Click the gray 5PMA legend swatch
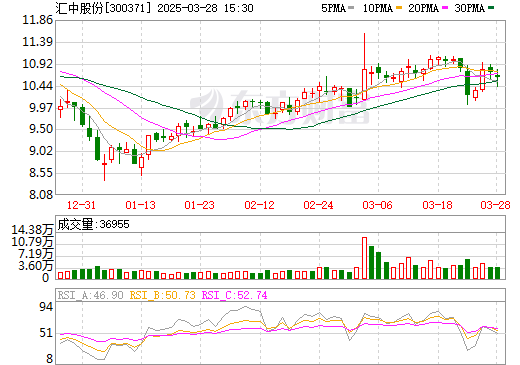 click(x=351, y=8)
